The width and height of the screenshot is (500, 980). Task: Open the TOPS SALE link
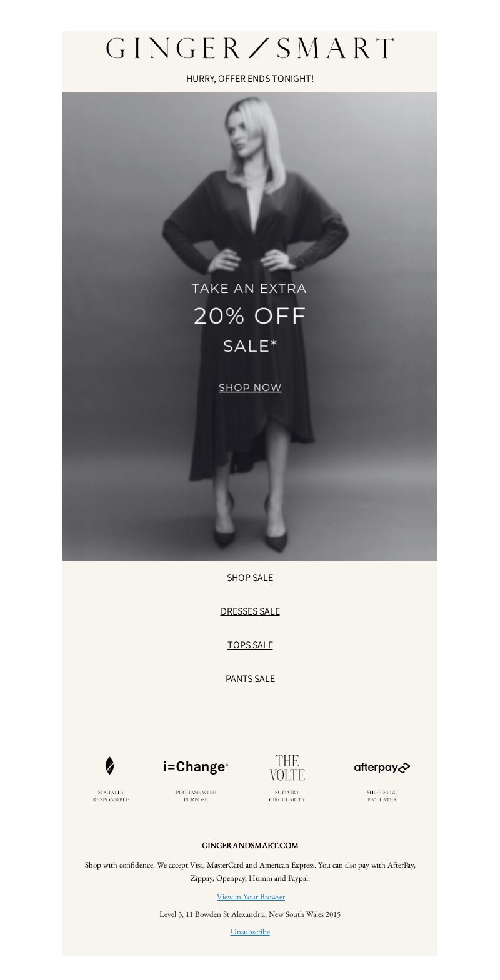click(x=250, y=645)
